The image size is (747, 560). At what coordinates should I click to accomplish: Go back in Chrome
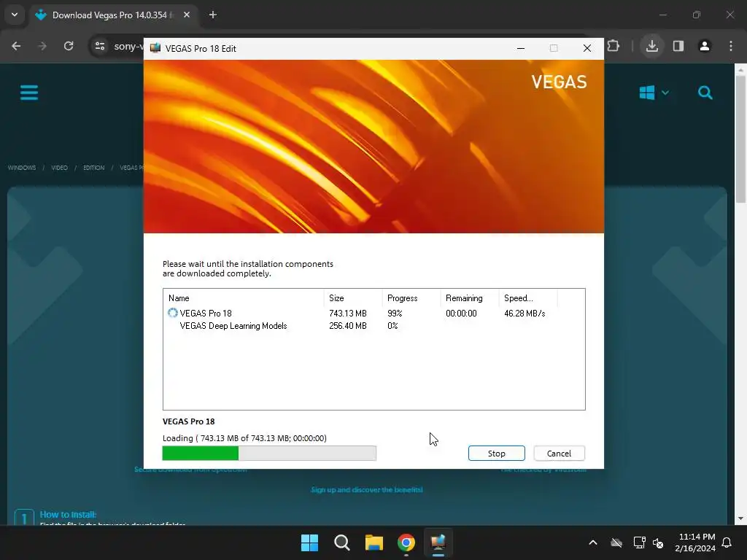(x=16, y=46)
